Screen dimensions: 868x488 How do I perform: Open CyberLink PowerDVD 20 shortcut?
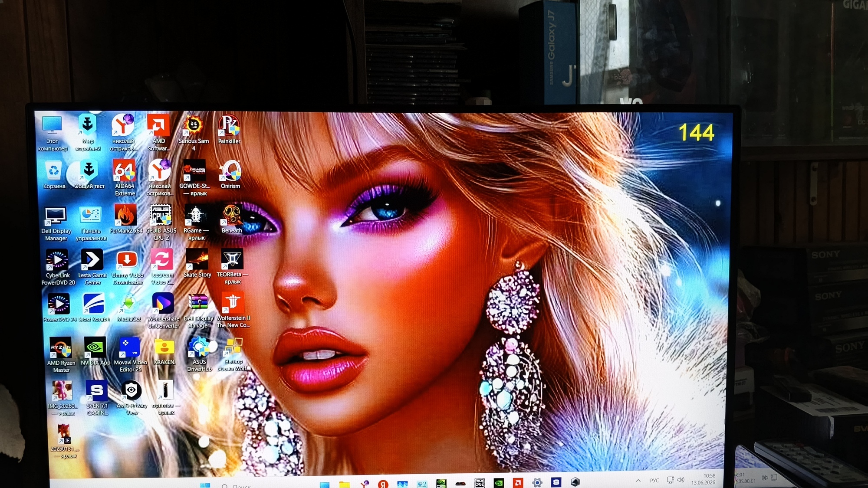(x=58, y=267)
